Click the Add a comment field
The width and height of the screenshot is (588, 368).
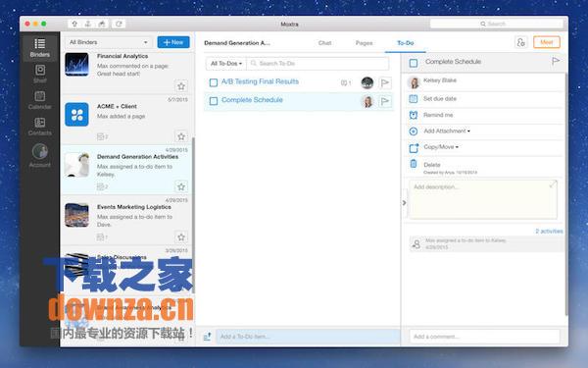click(x=484, y=337)
